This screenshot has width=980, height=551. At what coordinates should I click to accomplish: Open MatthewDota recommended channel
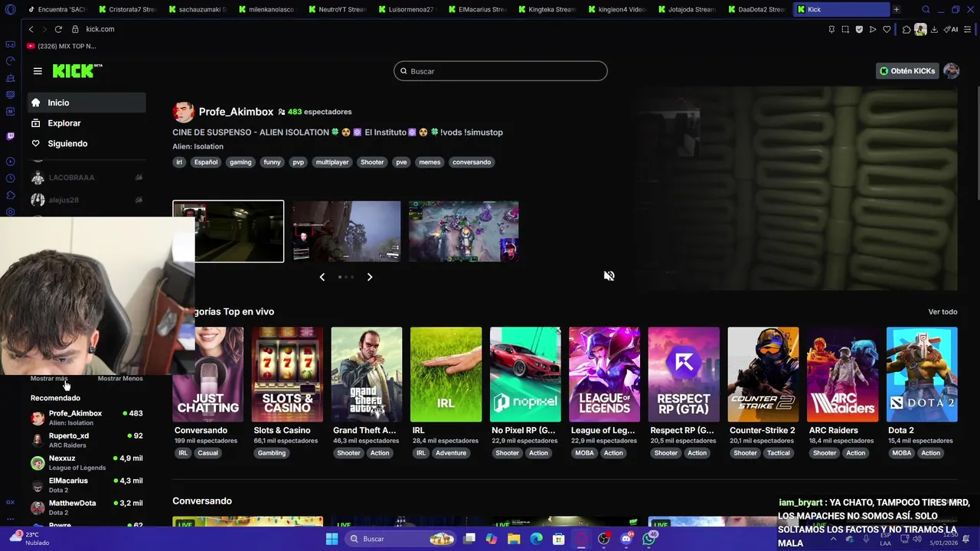[x=87, y=507]
